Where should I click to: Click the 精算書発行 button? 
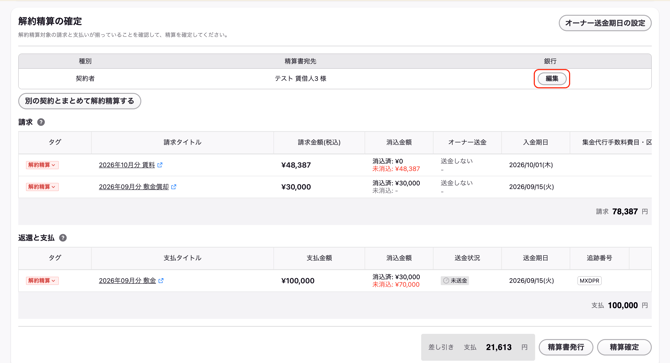[x=566, y=347]
